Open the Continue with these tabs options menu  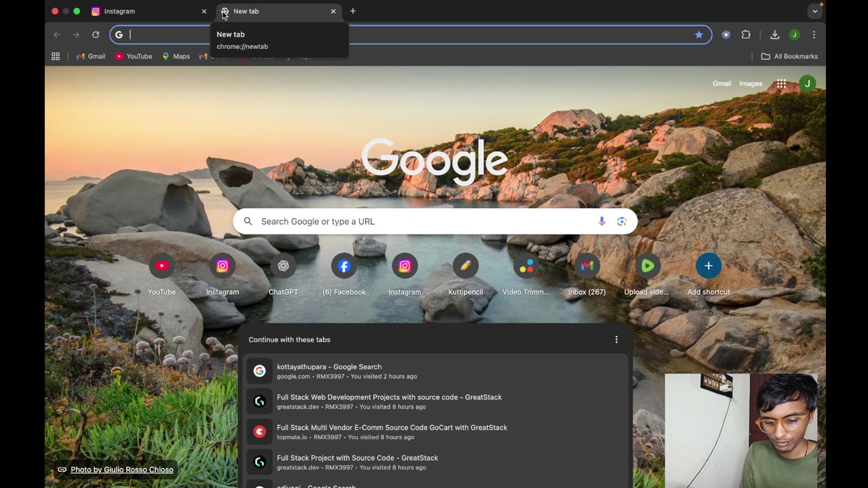[x=616, y=340]
